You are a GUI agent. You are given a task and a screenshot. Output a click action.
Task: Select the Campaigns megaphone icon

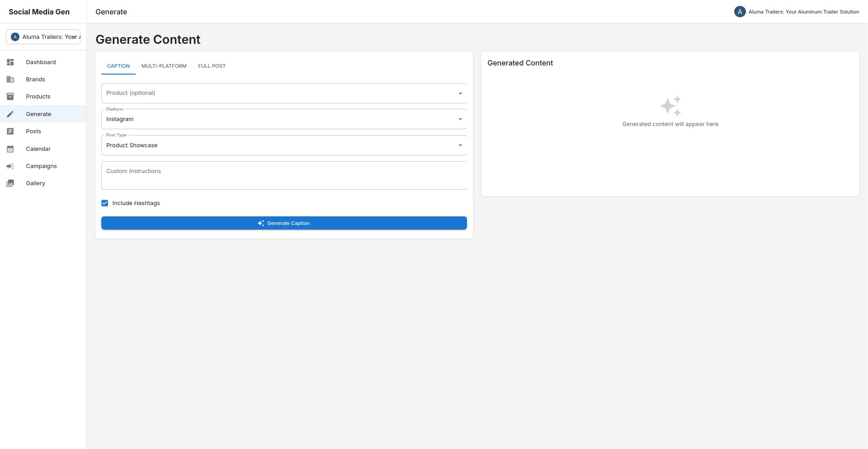[x=10, y=166]
